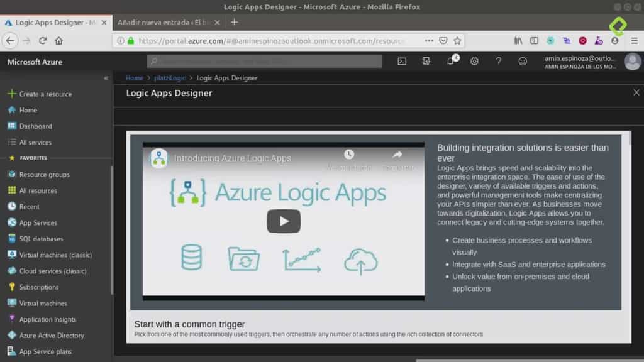Open Cloud services (classic)
The image size is (644, 362).
53,271
